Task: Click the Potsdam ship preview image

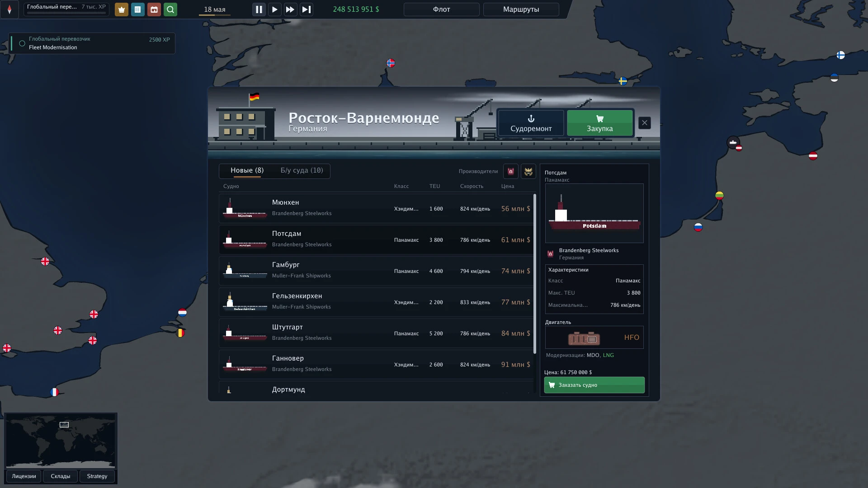Action: (594, 213)
